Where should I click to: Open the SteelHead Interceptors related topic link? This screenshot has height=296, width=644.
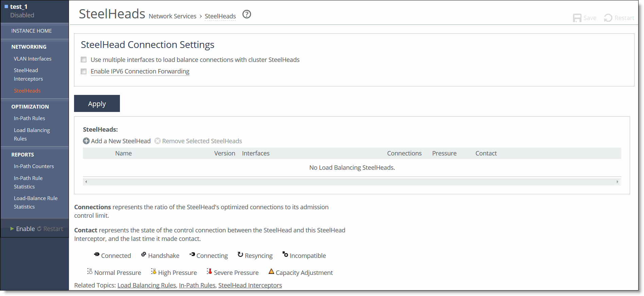click(x=250, y=285)
